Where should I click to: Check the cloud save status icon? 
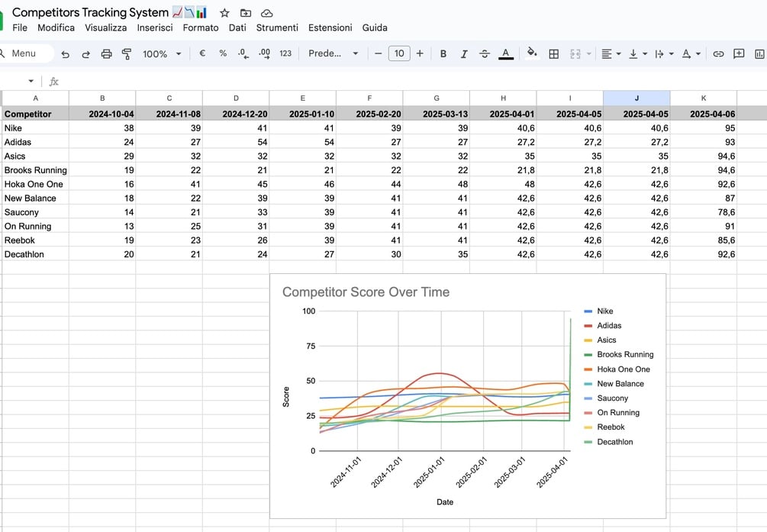(x=266, y=13)
